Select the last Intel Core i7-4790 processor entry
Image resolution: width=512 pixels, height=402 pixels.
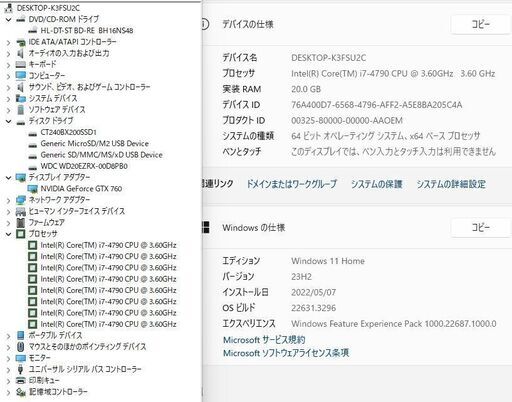coord(108,324)
